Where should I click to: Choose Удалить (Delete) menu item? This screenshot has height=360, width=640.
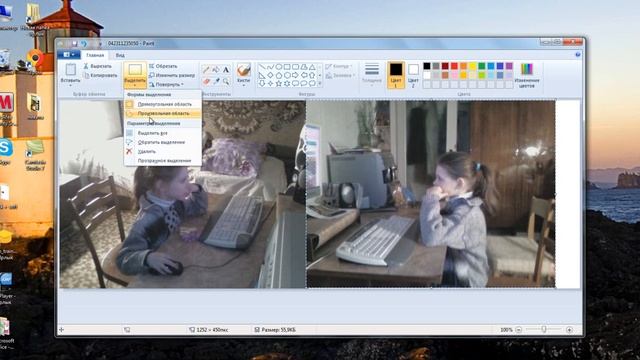click(x=163, y=151)
